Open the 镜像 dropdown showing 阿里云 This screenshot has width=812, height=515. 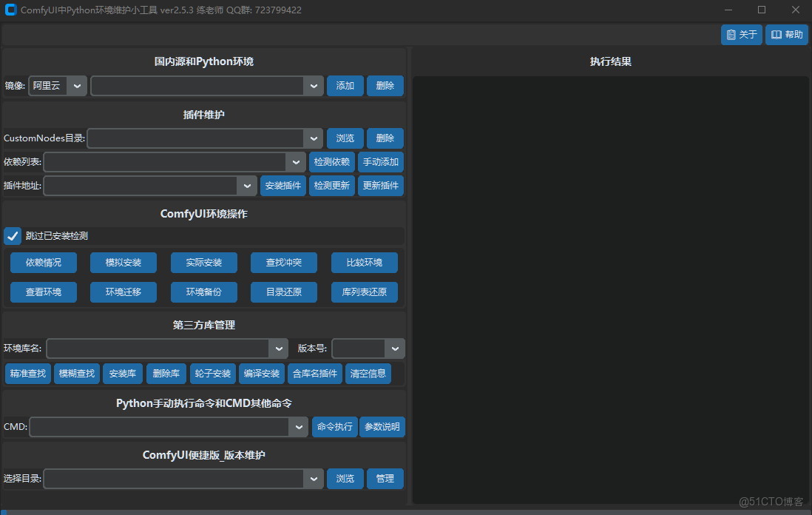click(77, 85)
